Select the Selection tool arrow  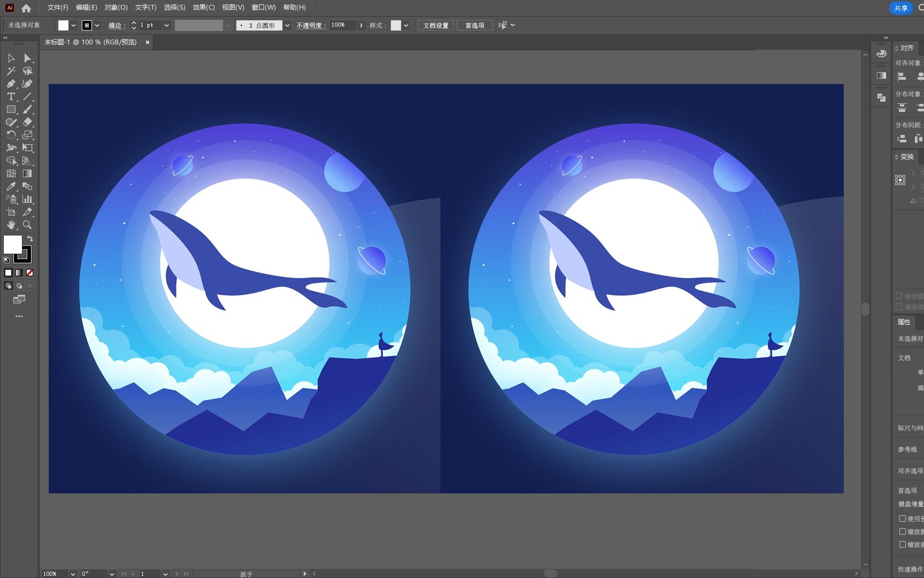pos(11,58)
